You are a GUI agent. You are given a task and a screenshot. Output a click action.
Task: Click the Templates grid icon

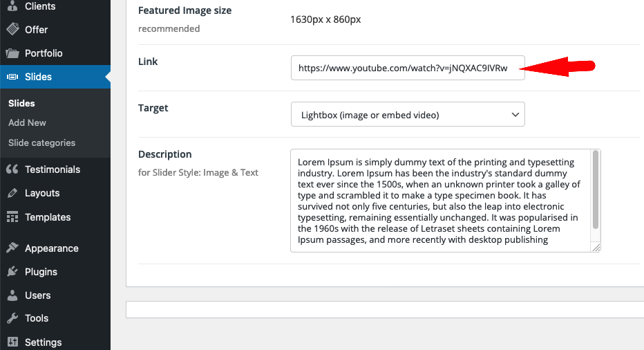(12, 217)
